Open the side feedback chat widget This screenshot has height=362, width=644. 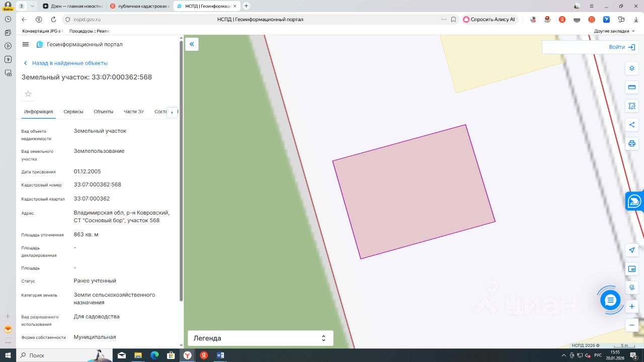[x=635, y=201]
